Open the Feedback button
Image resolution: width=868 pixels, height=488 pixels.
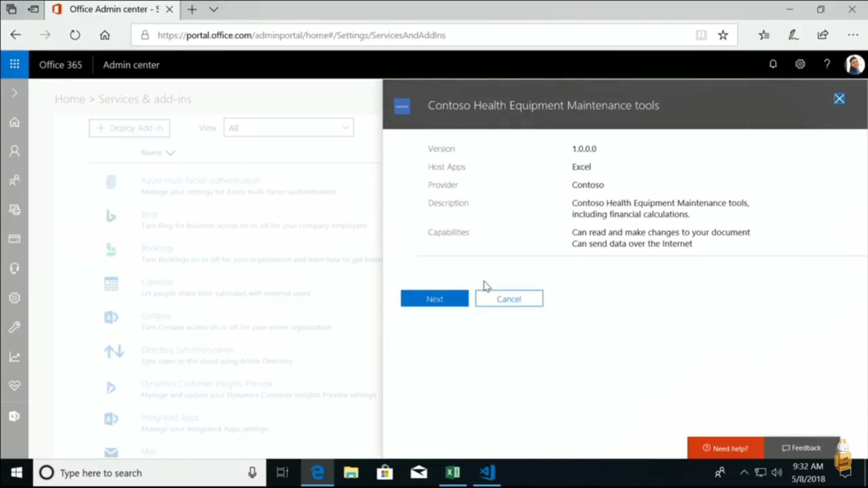pyautogui.click(x=802, y=448)
